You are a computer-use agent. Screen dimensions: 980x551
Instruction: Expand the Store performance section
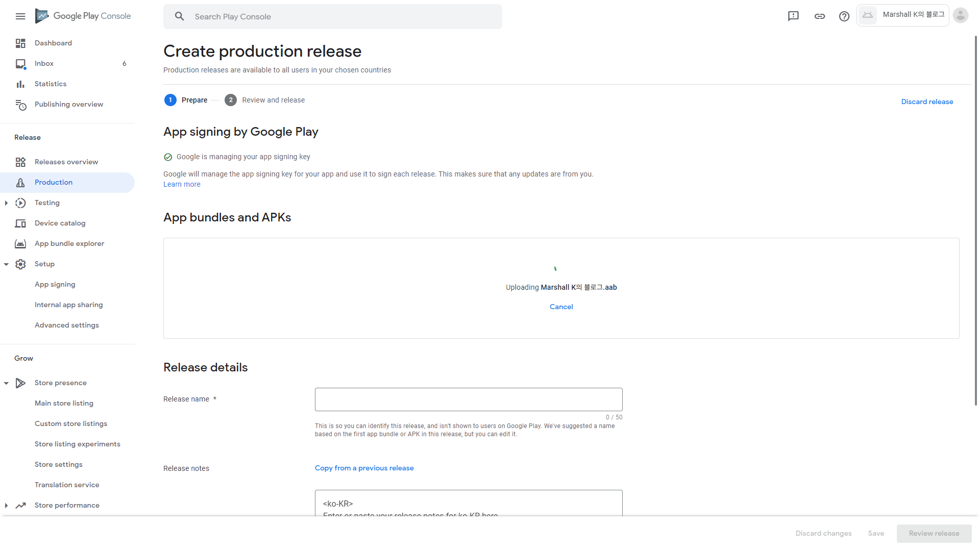(6, 506)
